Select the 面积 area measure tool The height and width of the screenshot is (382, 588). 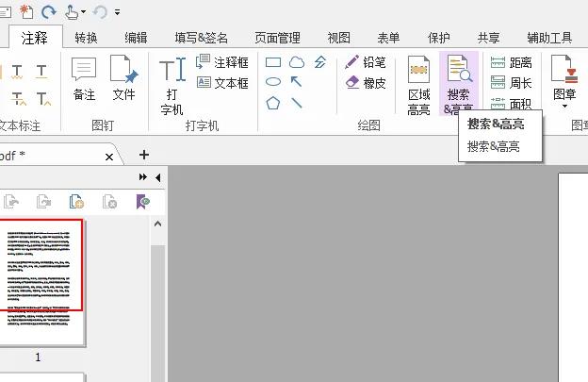coord(511,104)
